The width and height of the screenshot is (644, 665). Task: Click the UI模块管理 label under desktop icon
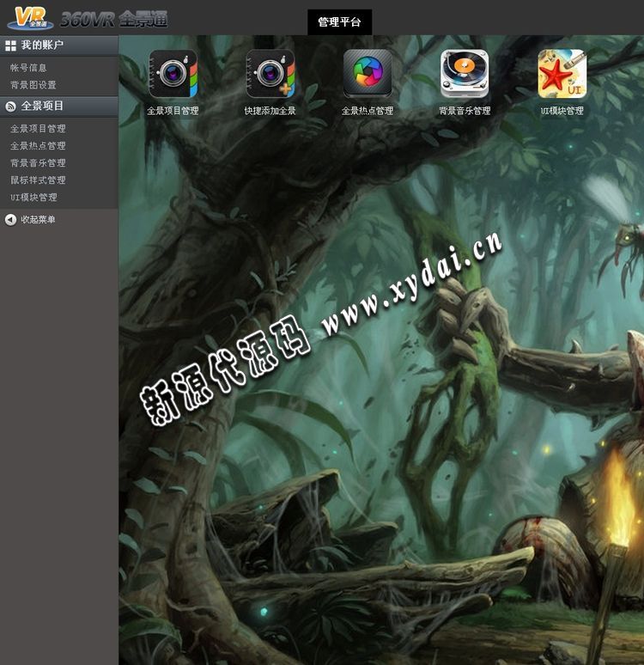[x=562, y=111]
